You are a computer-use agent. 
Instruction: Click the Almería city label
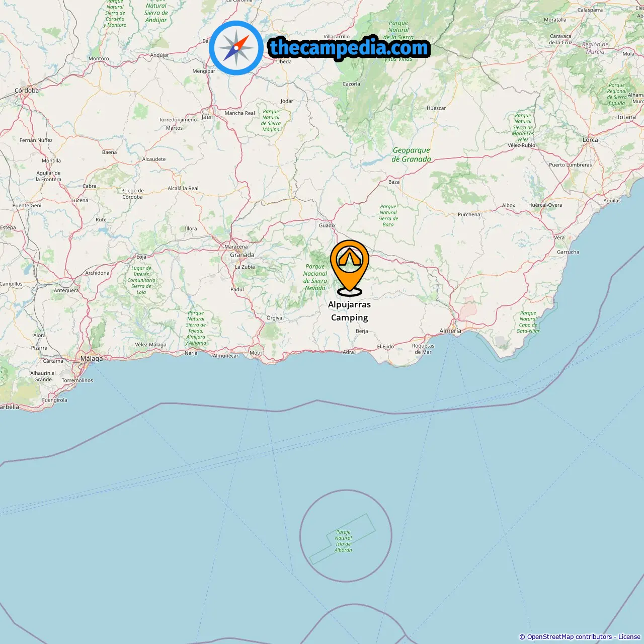pos(450,331)
